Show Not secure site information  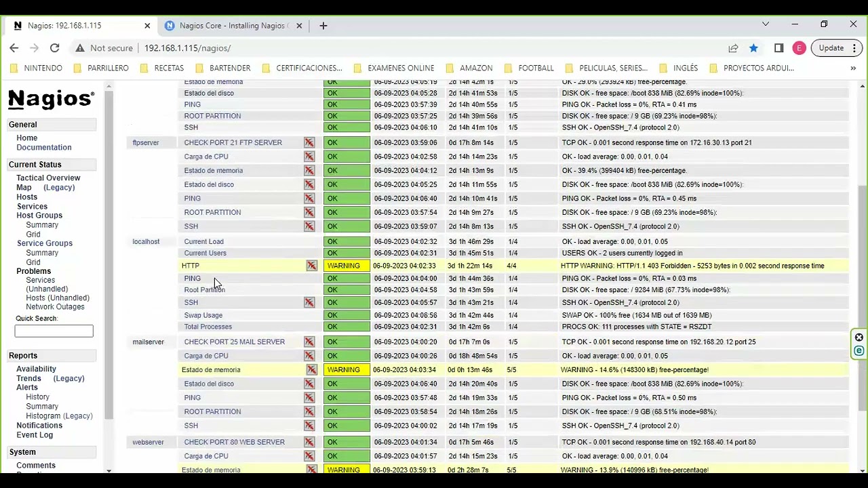point(104,48)
